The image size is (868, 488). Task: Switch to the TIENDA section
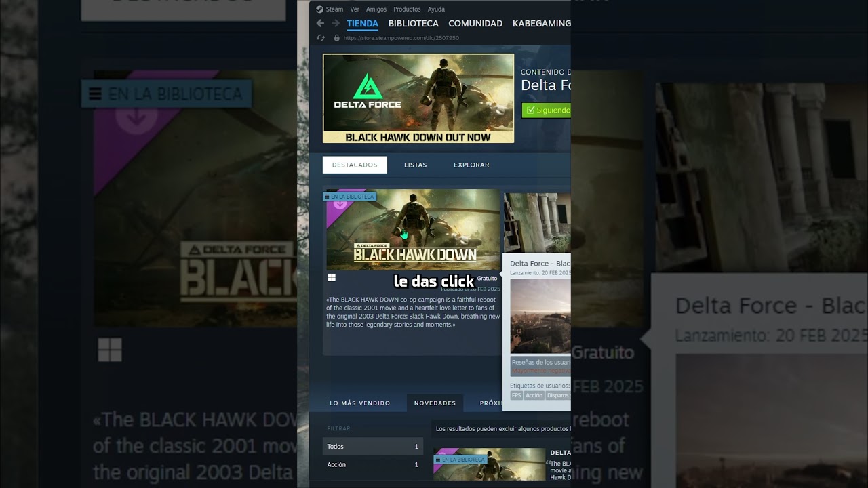pyautogui.click(x=362, y=24)
